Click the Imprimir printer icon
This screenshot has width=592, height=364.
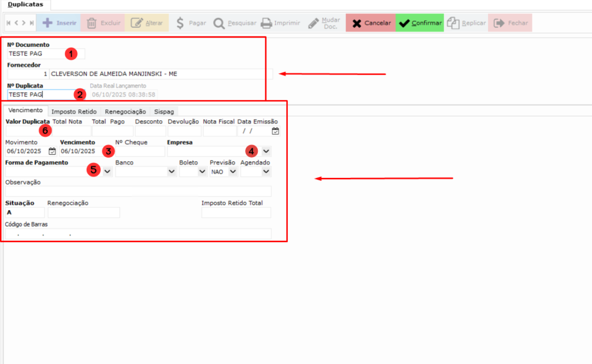[x=266, y=23]
